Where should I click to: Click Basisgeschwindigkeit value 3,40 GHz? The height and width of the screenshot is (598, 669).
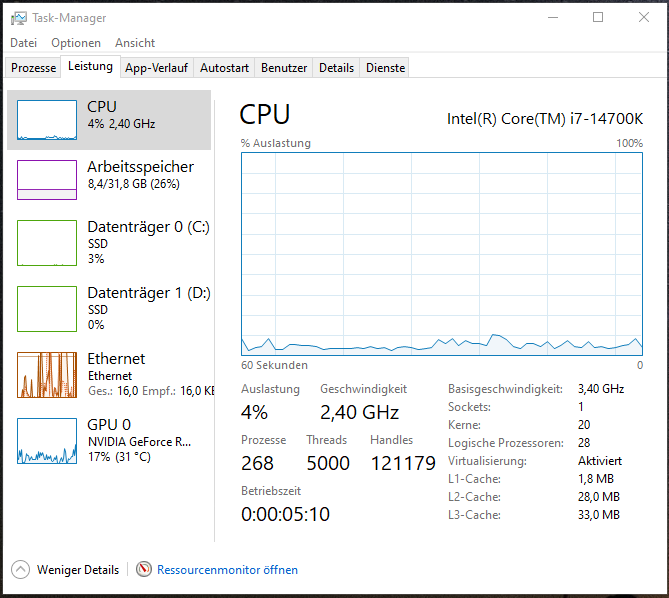click(601, 389)
